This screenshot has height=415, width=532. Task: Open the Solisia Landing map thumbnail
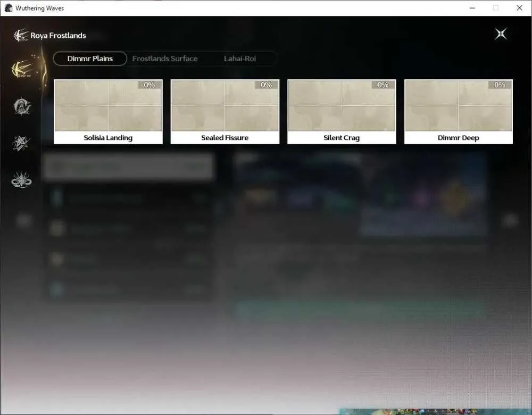pos(108,105)
